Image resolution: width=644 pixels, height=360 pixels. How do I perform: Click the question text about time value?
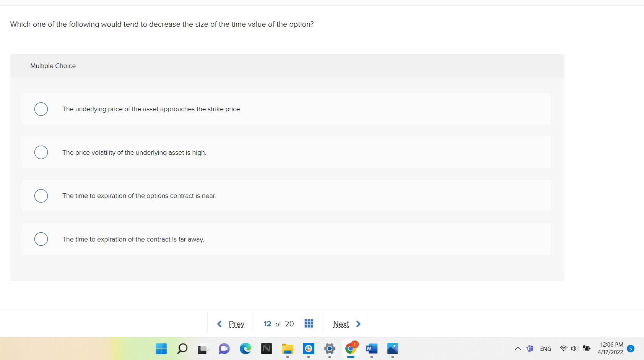pyautogui.click(x=162, y=24)
